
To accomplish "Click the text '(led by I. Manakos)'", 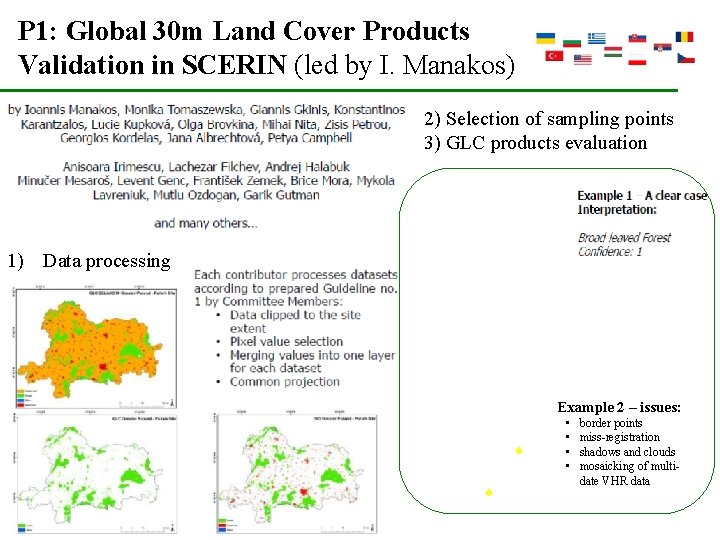I will pyautogui.click(x=404, y=65).
